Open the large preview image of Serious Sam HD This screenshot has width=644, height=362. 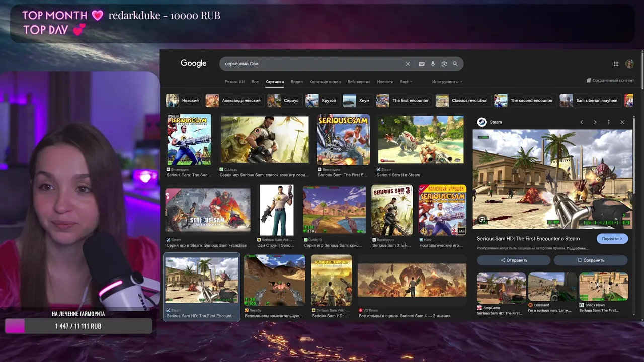(x=552, y=179)
